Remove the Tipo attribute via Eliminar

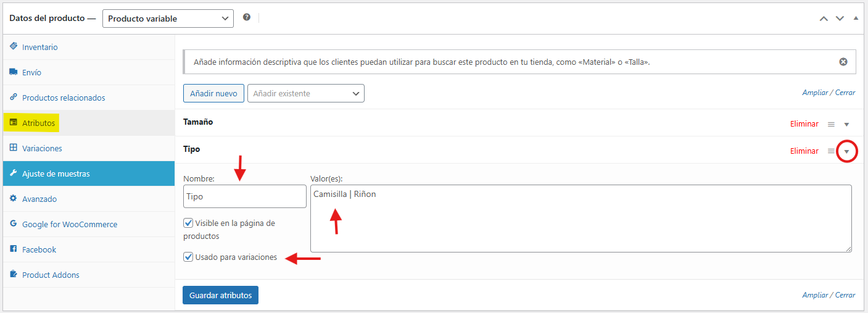pos(804,151)
